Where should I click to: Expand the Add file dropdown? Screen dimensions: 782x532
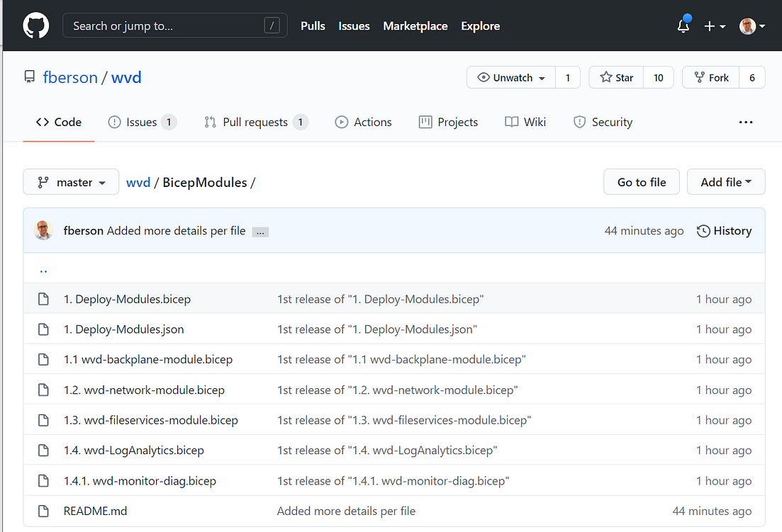pyautogui.click(x=726, y=182)
